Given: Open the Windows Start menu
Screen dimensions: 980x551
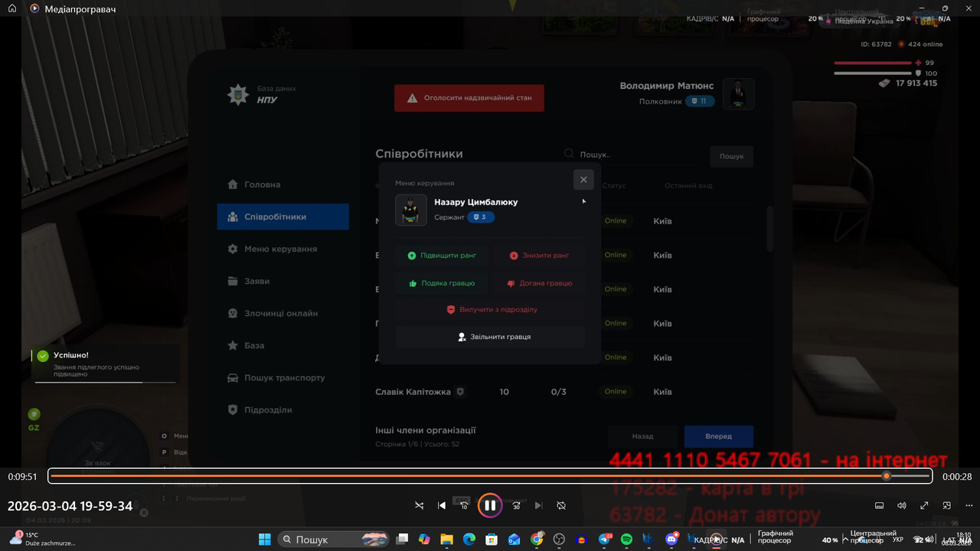Looking at the screenshot, I should [264, 540].
